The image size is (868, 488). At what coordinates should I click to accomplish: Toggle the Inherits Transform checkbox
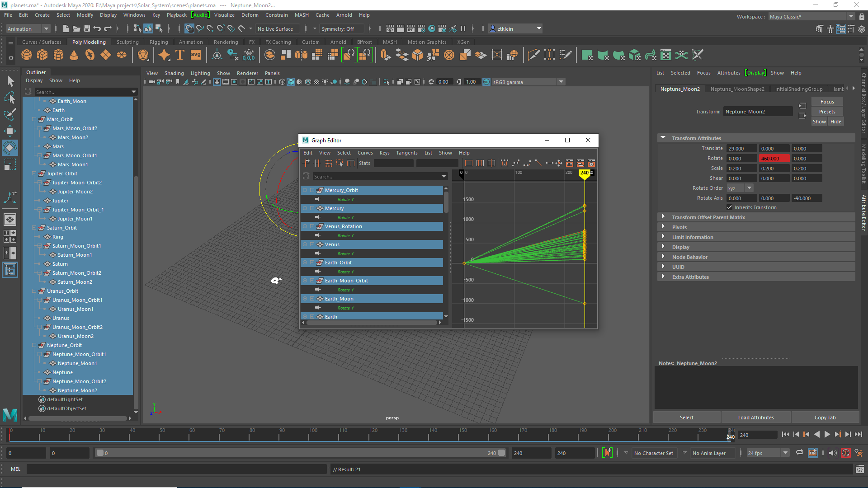pyautogui.click(x=729, y=207)
